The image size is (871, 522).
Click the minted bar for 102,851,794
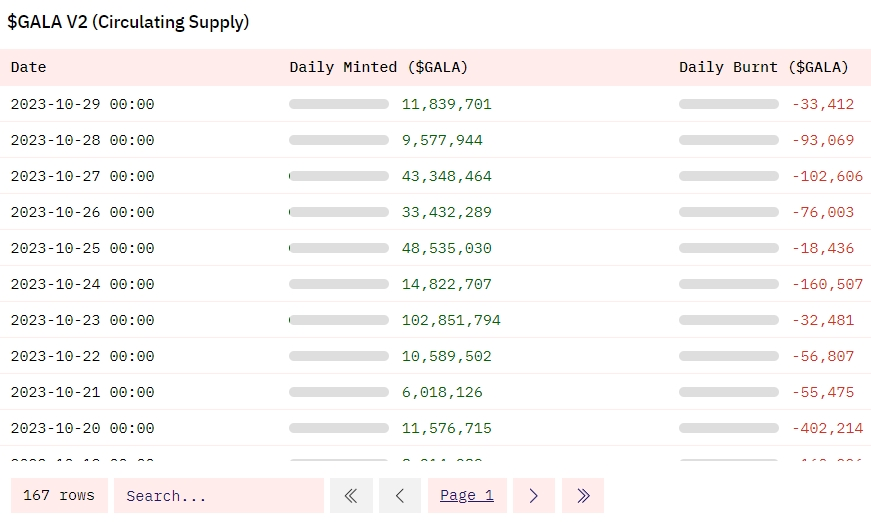tap(339, 320)
